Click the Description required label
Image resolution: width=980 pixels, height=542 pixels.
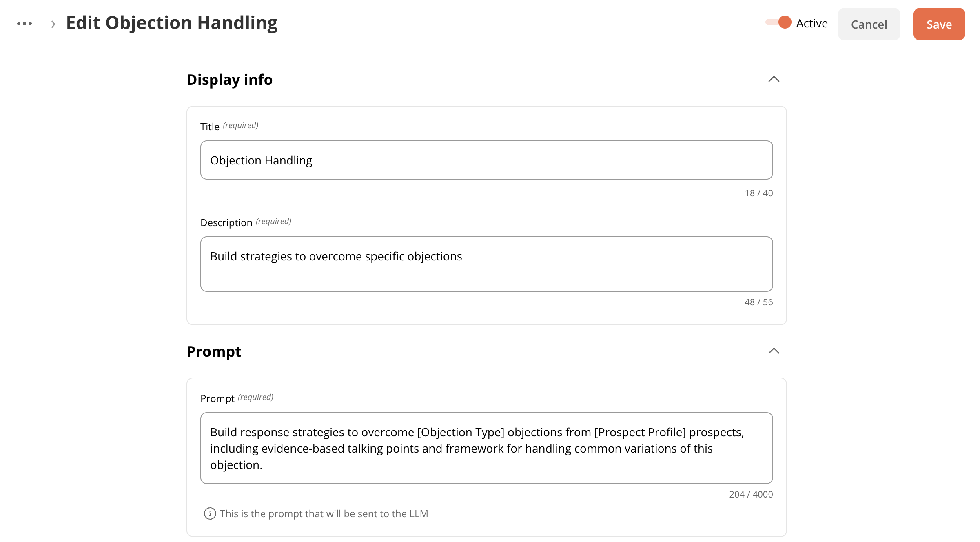click(246, 222)
